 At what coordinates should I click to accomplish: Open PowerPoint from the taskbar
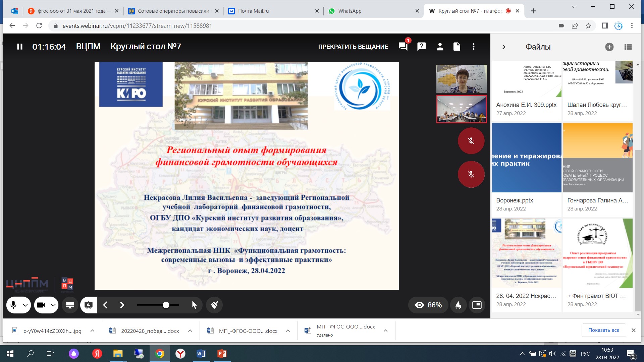222,354
